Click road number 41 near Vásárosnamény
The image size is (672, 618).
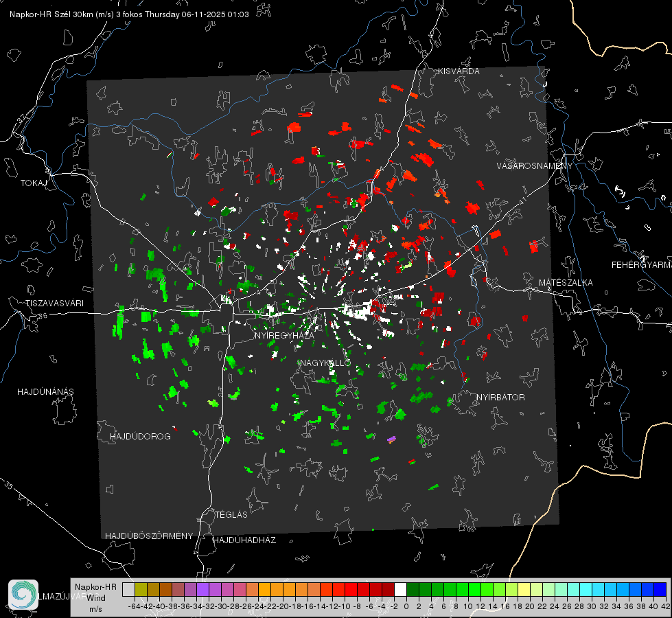pos(522,201)
